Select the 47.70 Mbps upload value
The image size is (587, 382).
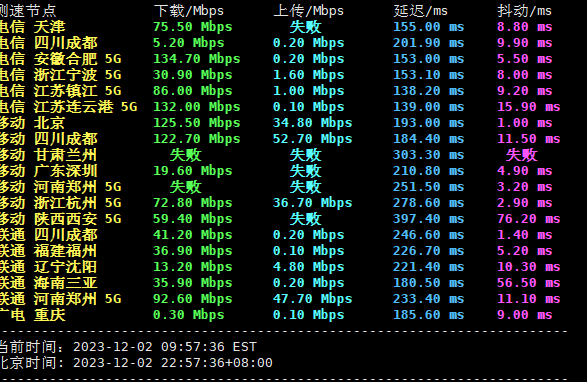313,299
